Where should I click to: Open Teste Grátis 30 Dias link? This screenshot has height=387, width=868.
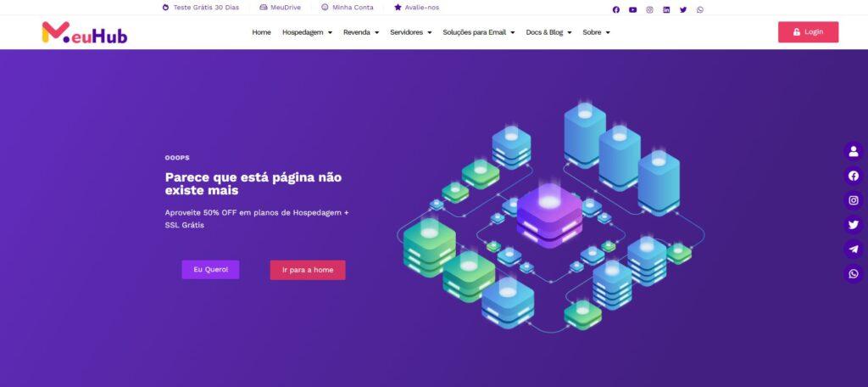(x=200, y=8)
